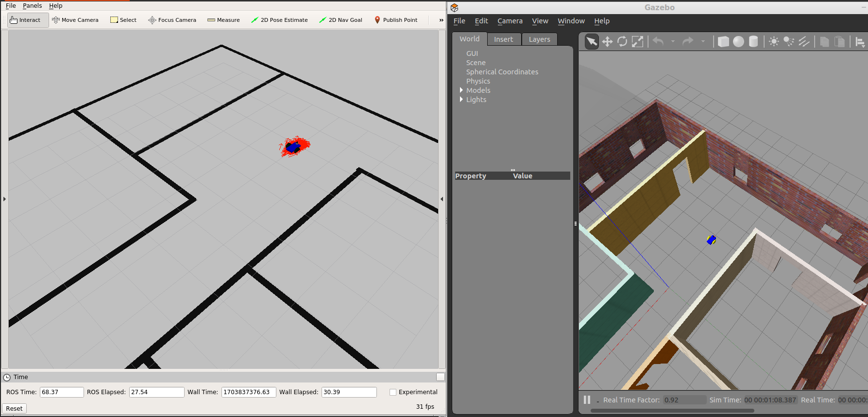The height and width of the screenshot is (417, 868).
Task: Add a spot light in Gazebo
Action: 789,42
